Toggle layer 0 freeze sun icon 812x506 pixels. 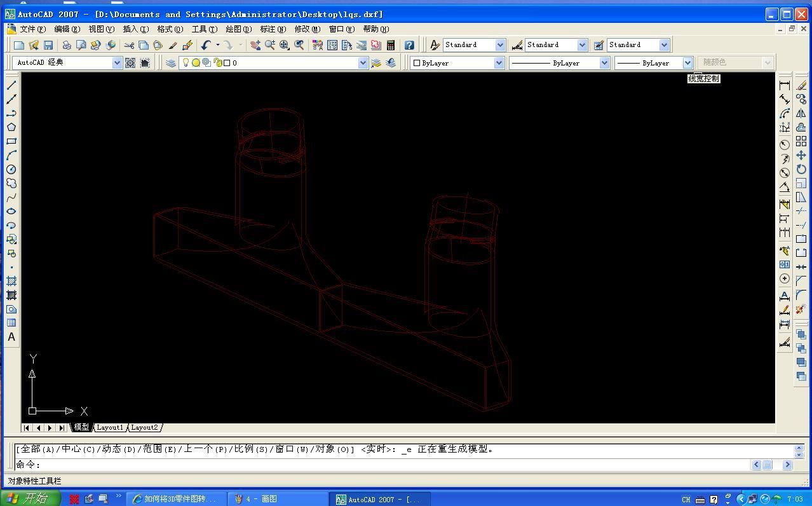[x=196, y=62]
